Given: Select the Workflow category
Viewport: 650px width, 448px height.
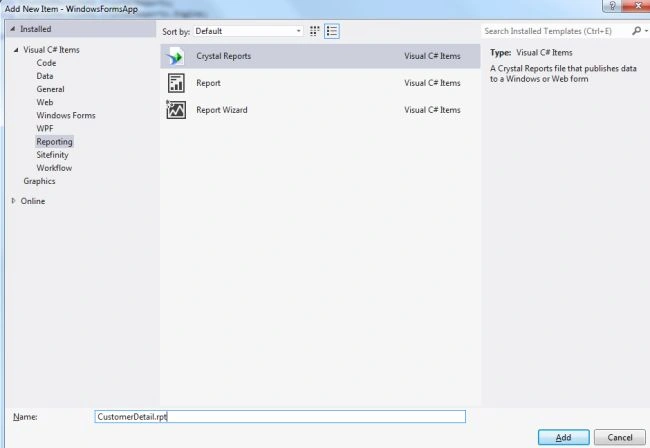Looking at the screenshot, I should pos(54,168).
